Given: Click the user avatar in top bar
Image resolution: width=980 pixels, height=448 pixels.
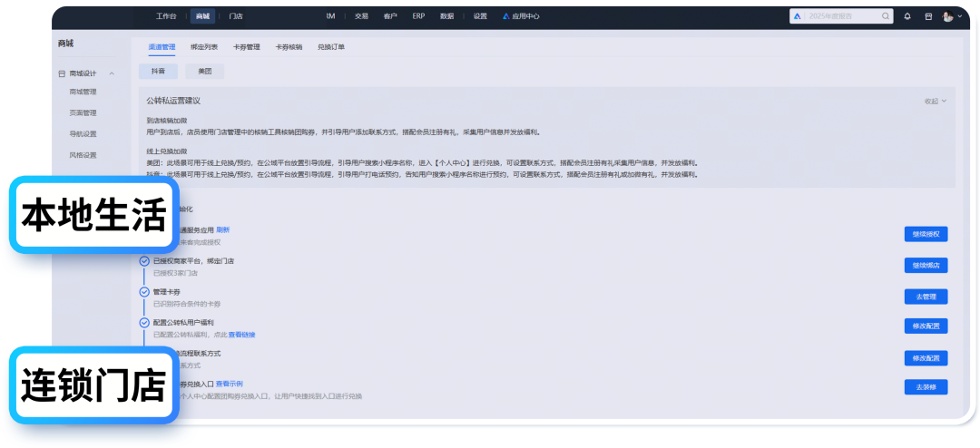Looking at the screenshot, I should tap(947, 16).
